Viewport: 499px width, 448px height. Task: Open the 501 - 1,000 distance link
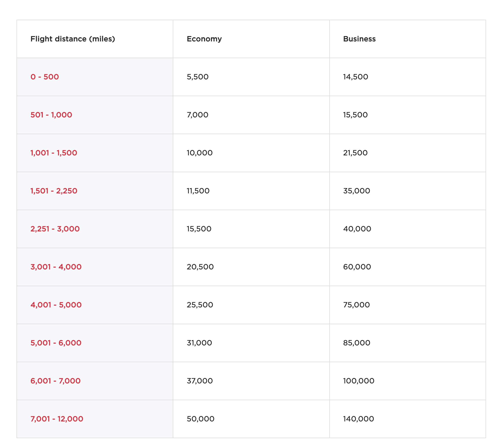pyautogui.click(x=51, y=115)
